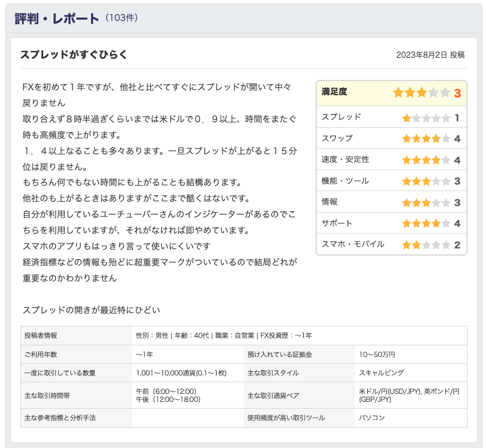Select the 投稿者情報 table label
The width and height of the screenshot is (486, 448).
41,336
